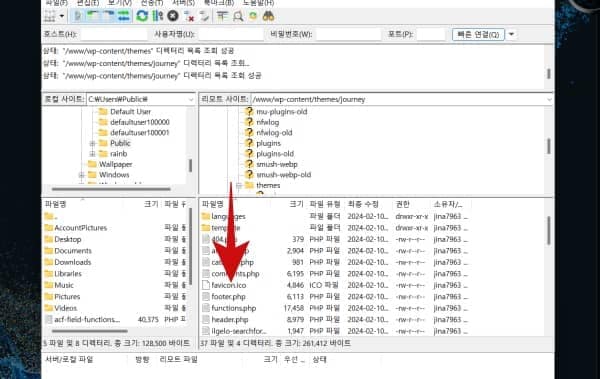This screenshot has height=379, width=600.
Task: Sort remote files by 최종 수정 column
Action: click(x=363, y=204)
